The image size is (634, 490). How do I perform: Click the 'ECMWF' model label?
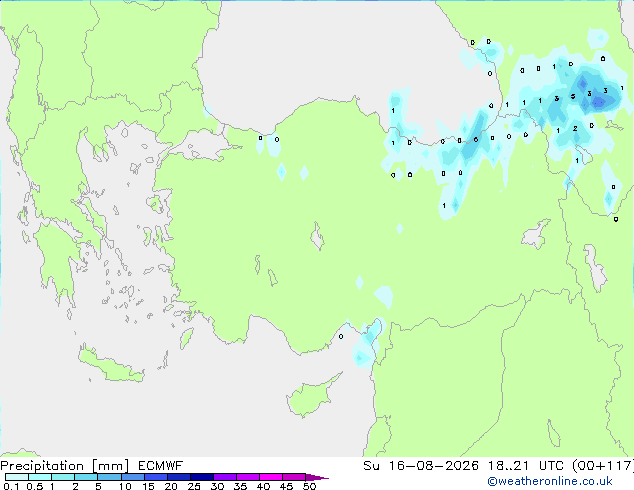pos(161,466)
